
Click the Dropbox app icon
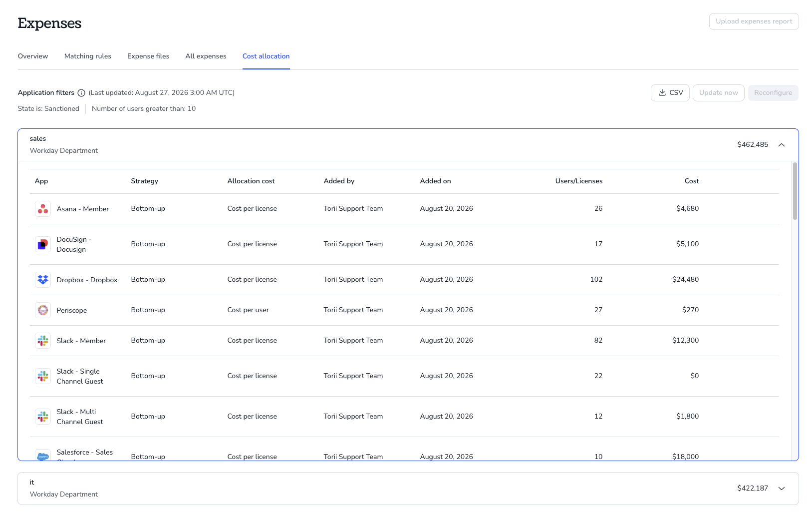pyautogui.click(x=43, y=280)
